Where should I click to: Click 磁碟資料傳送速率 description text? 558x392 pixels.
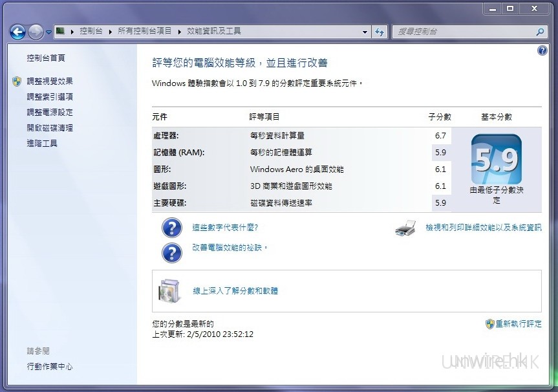tap(281, 203)
